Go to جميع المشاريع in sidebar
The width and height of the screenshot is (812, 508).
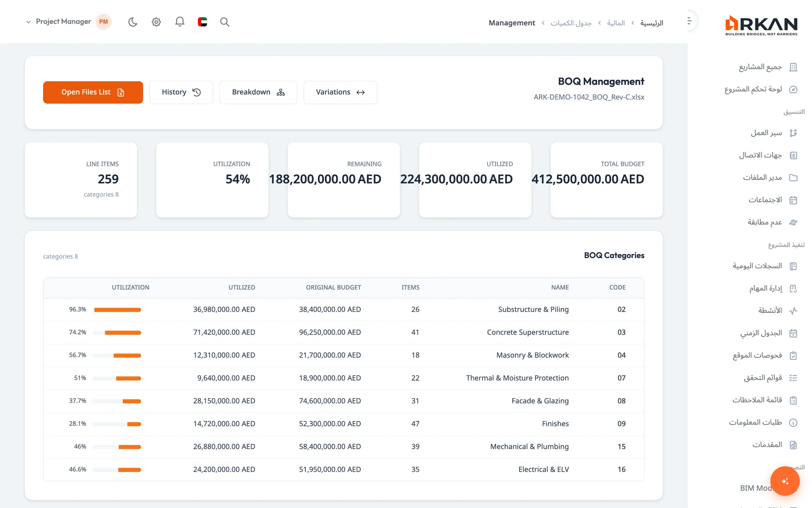(x=768, y=67)
